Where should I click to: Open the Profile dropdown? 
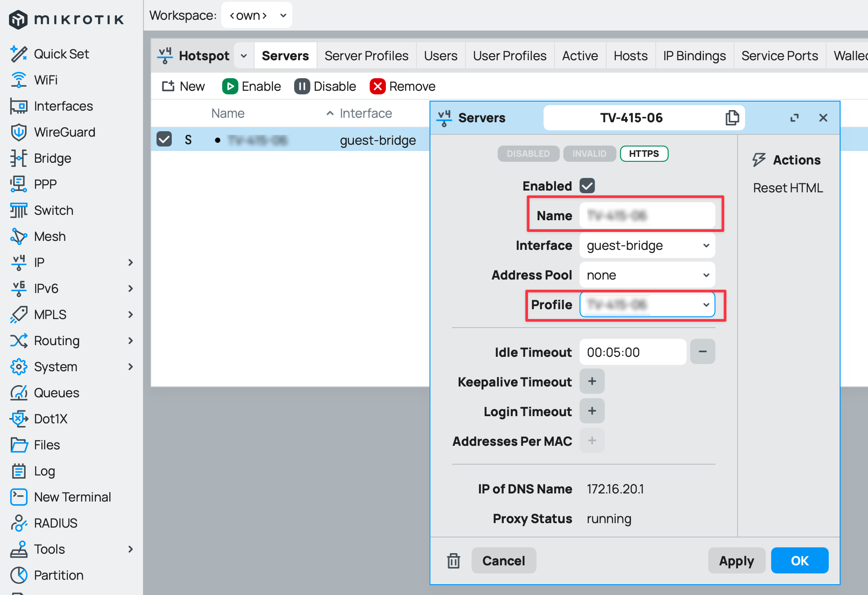click(647, 305)
